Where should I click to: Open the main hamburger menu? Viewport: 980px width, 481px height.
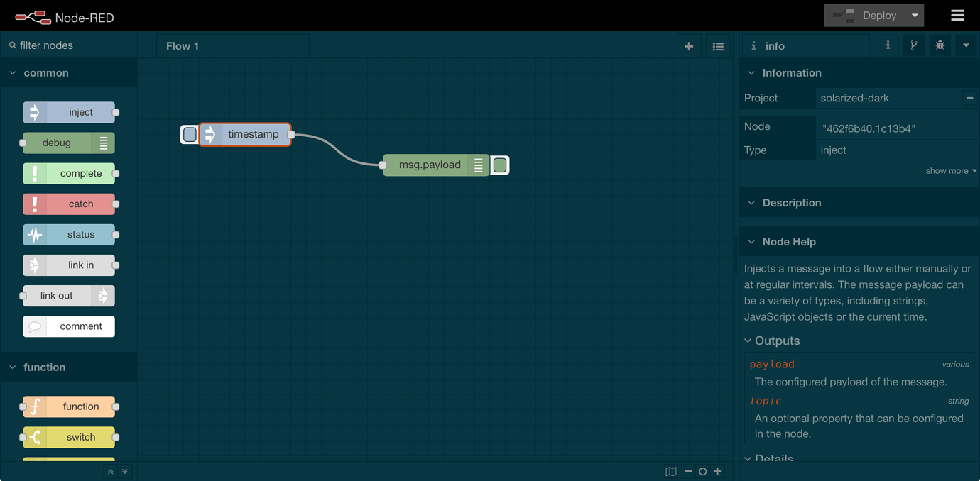click(957, 14)
